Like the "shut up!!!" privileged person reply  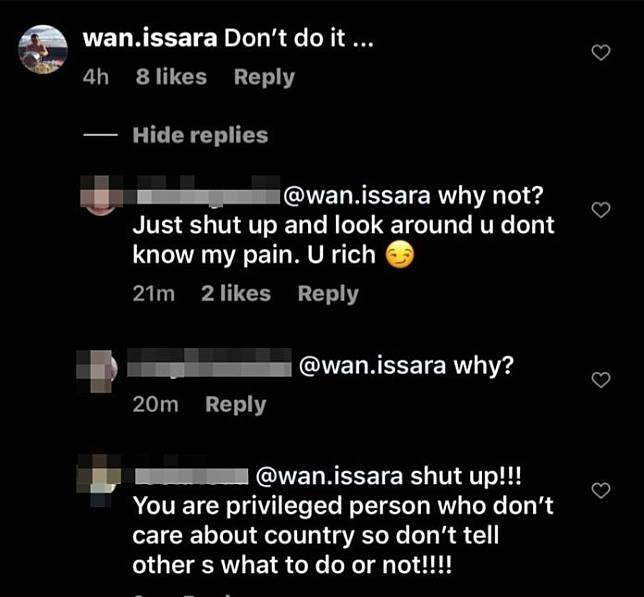[601, 490]
